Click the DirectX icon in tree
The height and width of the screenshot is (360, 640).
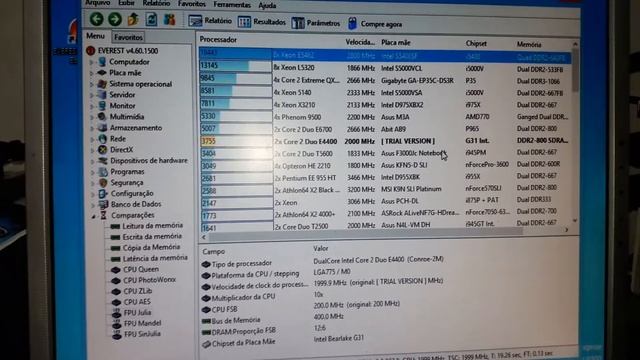103,150
